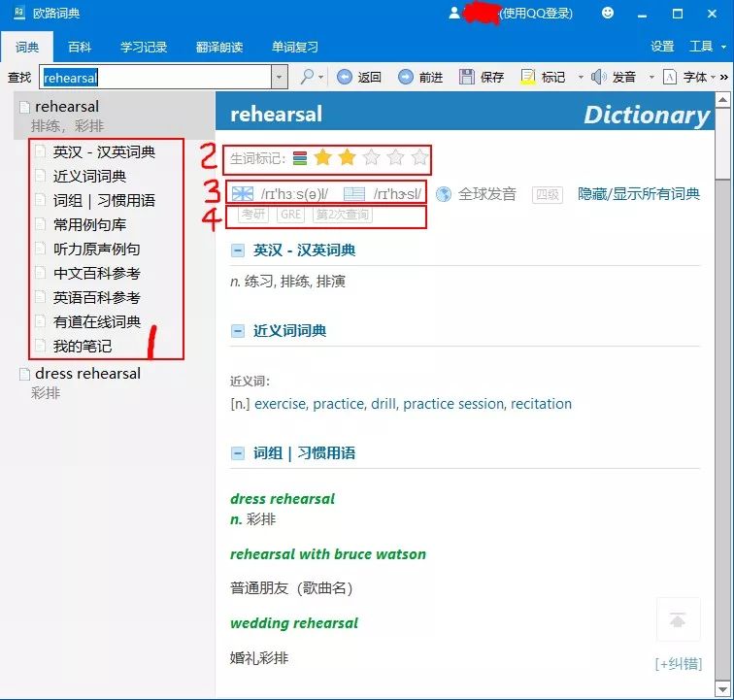Open the 翻译朗读 tab
The width and height of the screenshot is (734, 700).
tap(219, 47)
